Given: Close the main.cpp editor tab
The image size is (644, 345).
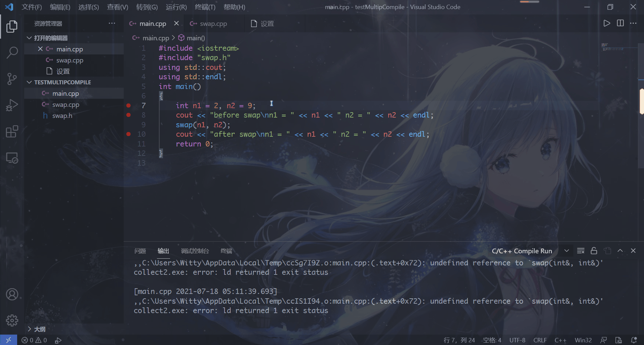Looking at the screenshot, I should [176, 23].
